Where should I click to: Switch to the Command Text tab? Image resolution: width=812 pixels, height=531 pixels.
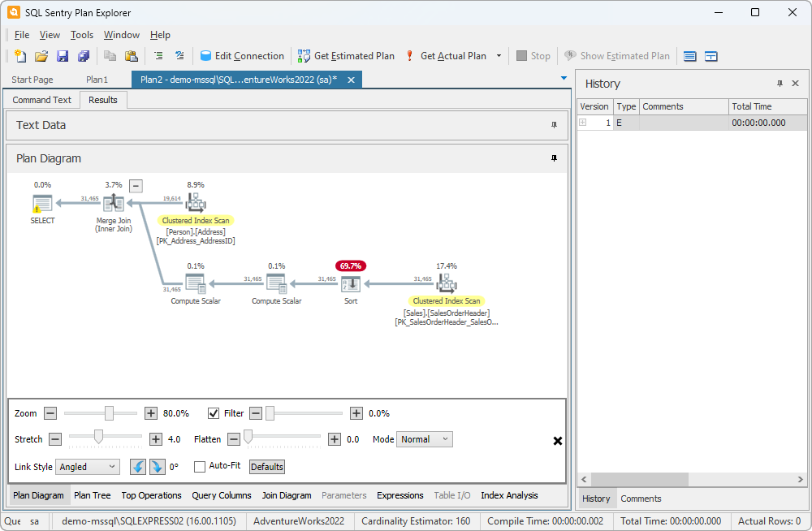[x=42, y=100]
